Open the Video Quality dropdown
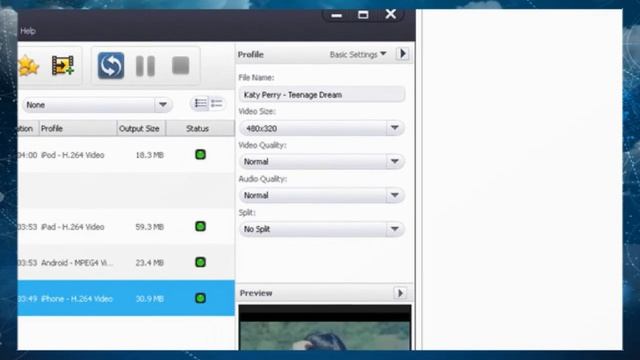 click(x=322, y=162)
